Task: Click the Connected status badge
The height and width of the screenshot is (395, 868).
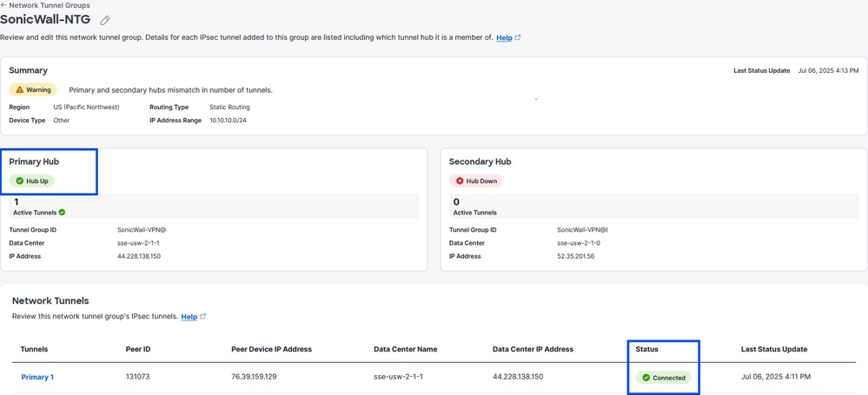Action: [664, 378]
